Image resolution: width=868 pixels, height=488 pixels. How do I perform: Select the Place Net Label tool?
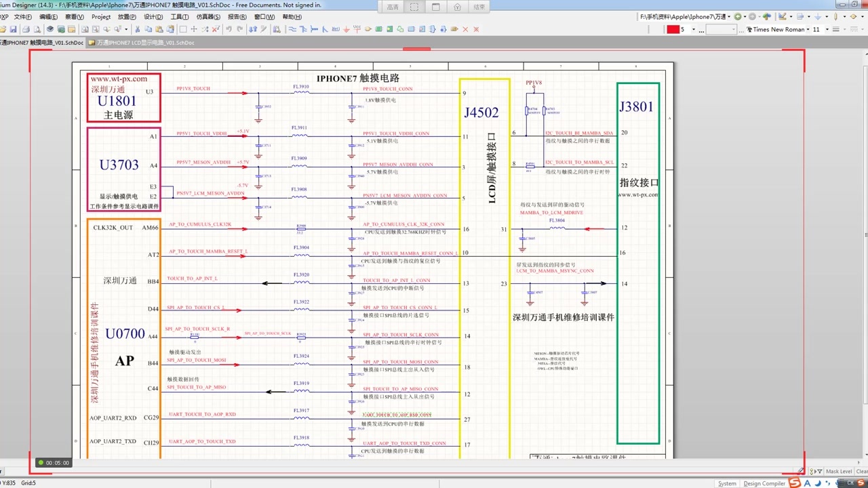click(336, 29)
